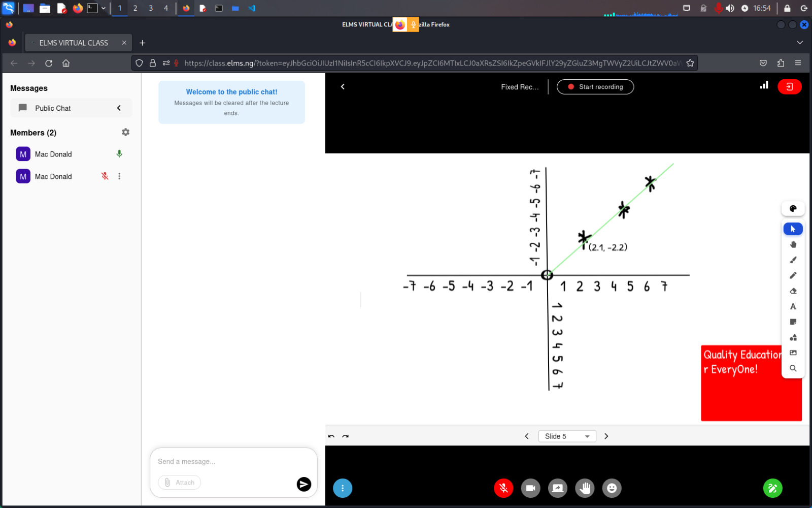Select the Text tool
Viewport: 812px width, 508px height.
[x=793, y=306]
